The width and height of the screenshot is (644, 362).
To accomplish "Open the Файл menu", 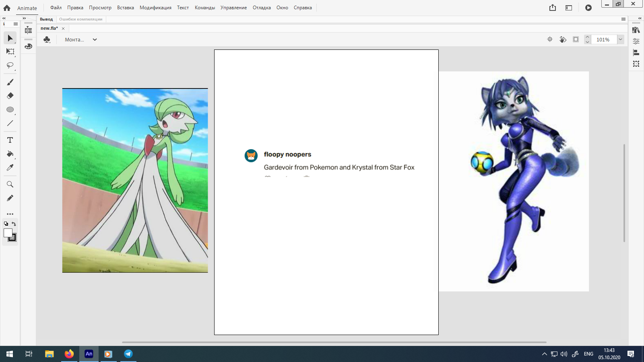I will [56, 8].
